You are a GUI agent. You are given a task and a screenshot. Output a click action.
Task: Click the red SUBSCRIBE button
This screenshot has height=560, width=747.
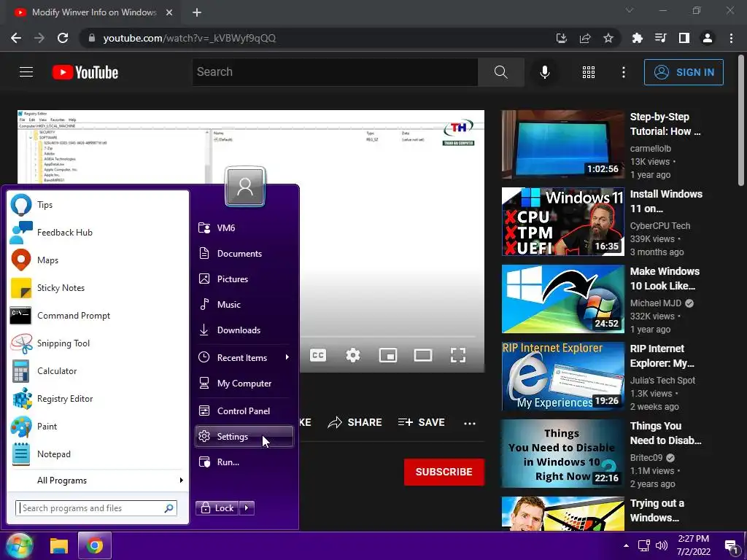[444, 472]
